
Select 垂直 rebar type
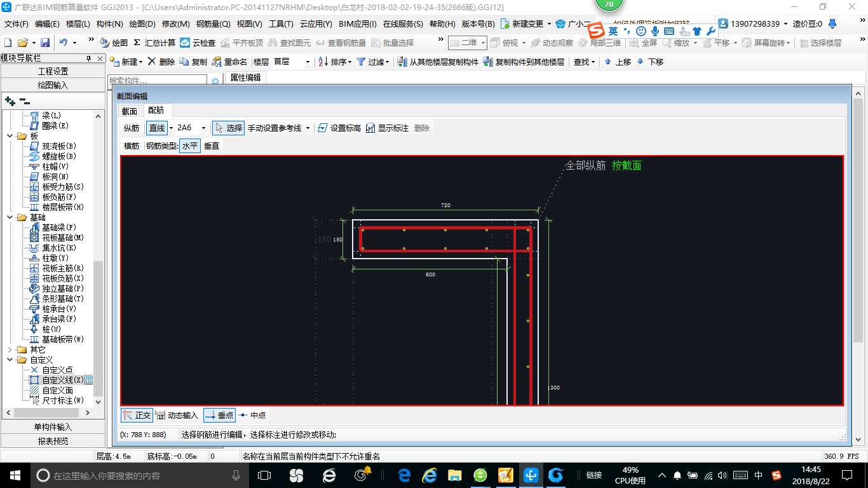coord(212,146)
